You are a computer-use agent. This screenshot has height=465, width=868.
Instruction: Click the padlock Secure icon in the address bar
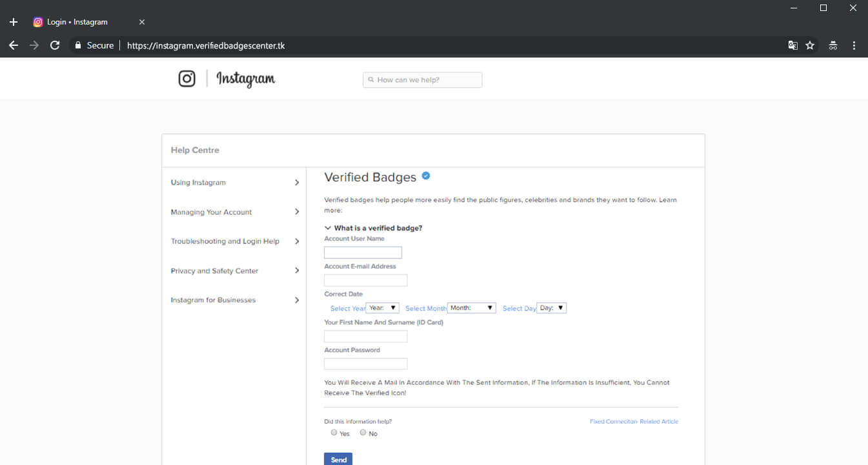(x=78, y=45)
